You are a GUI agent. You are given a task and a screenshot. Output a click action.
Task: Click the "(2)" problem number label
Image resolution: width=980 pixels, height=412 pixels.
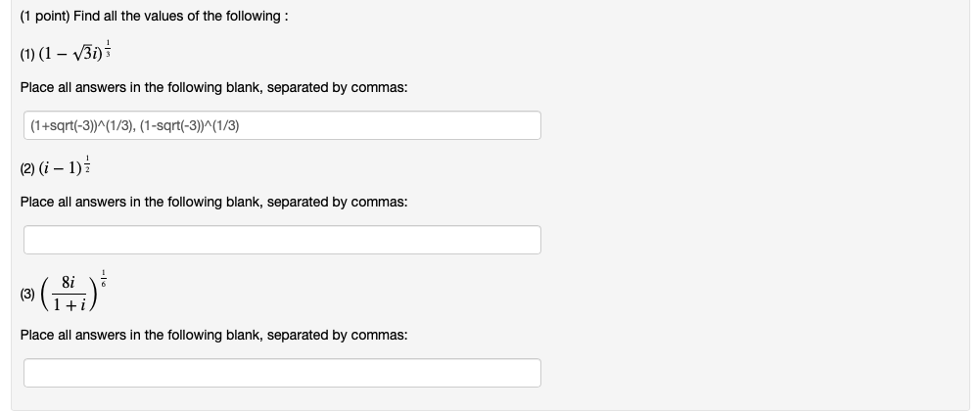click(x=26, y=168)
